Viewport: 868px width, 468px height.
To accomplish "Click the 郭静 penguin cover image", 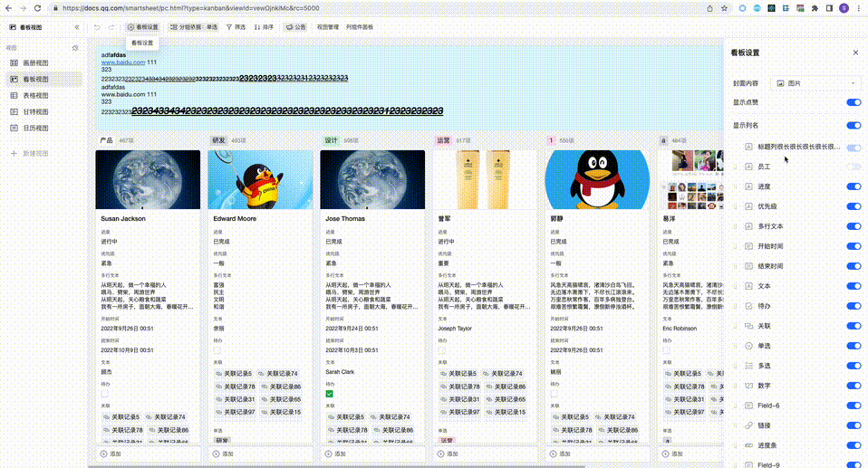I will click(x=597, y=180).
